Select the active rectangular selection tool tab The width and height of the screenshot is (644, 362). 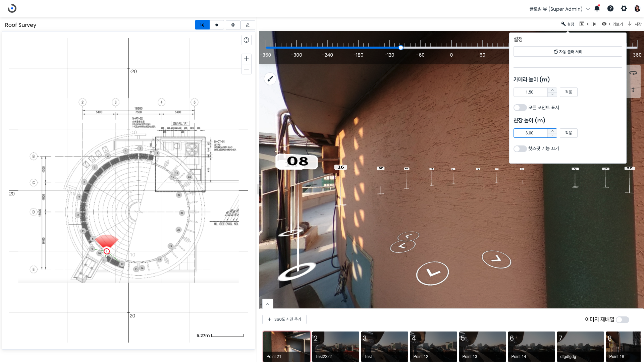click(202, 25)
